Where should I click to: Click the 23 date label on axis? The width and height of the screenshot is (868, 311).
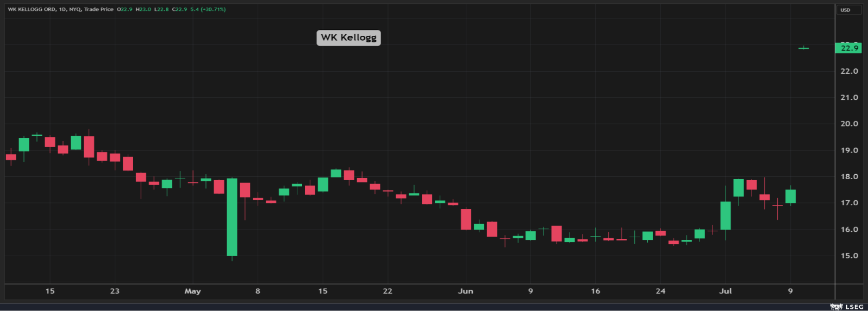point(115,291)
